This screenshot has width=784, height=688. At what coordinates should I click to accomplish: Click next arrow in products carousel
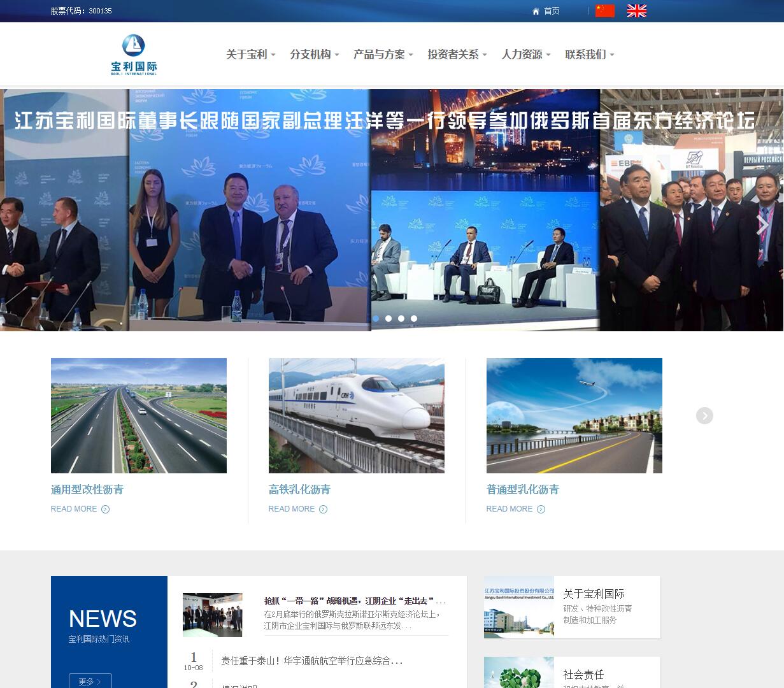[704, 416]
